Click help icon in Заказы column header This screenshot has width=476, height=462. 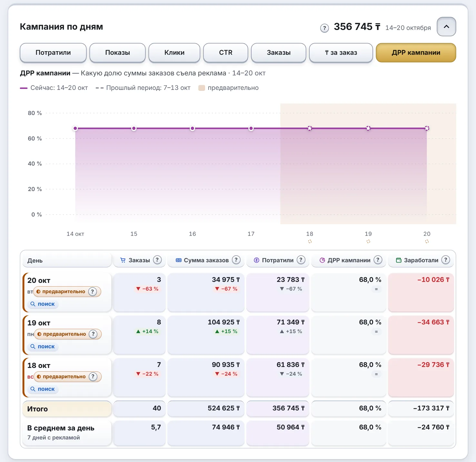157,260
